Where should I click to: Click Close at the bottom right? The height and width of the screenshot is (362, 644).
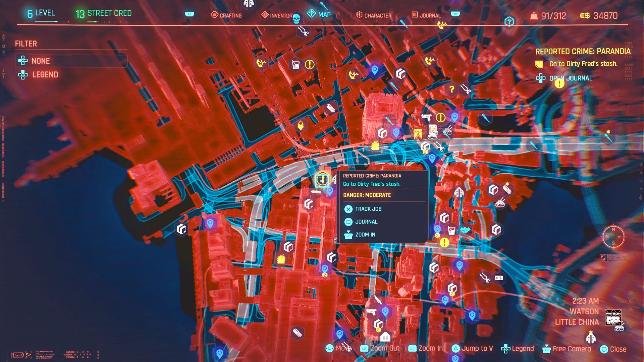613,349
